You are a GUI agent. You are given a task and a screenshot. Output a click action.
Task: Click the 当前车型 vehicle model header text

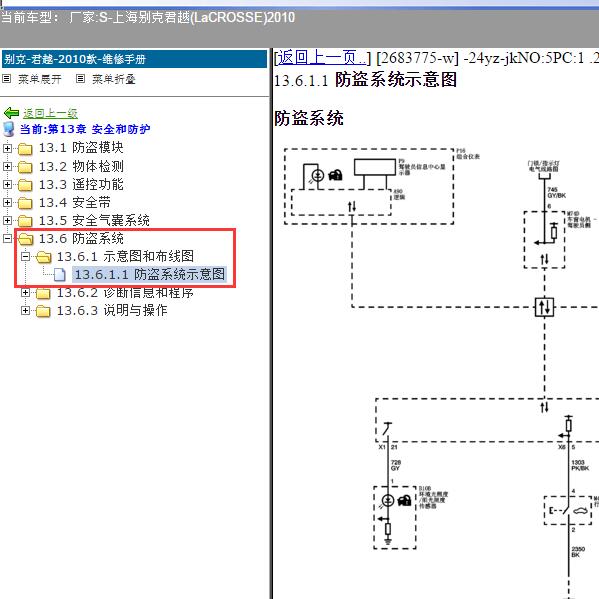coord(148,17)
